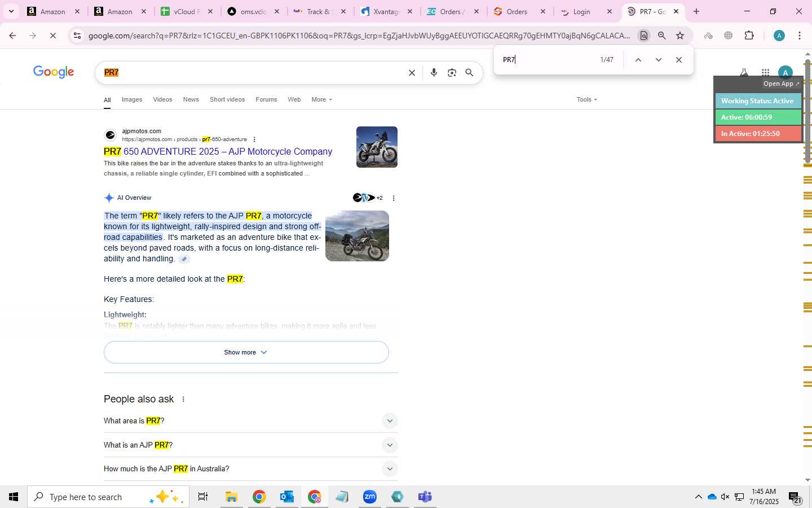Open Google account avatar
This screenshot has width=812, height=508.
pos(785,72)
